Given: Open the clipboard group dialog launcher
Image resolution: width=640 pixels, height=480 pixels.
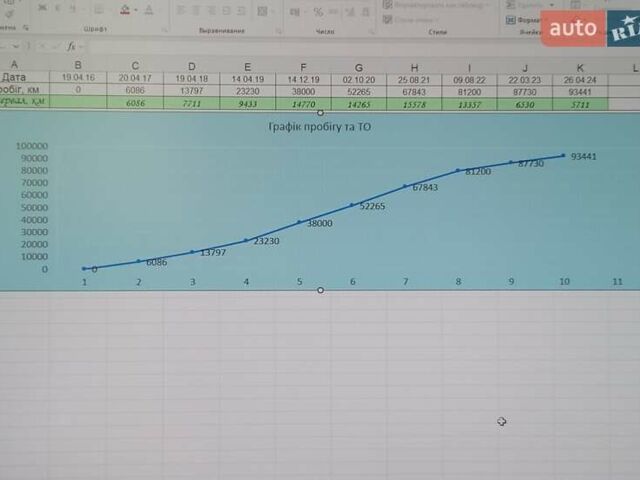Looking at the screenshot, I should [x=26, y=28].
